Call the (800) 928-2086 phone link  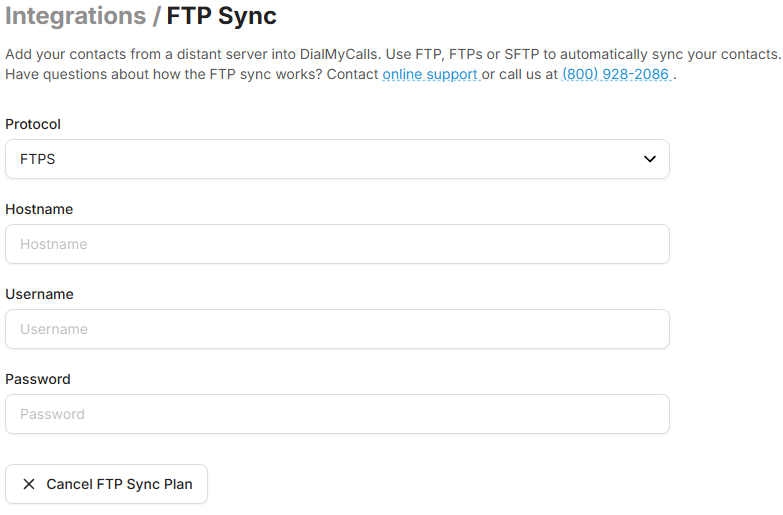click(615, 75)
